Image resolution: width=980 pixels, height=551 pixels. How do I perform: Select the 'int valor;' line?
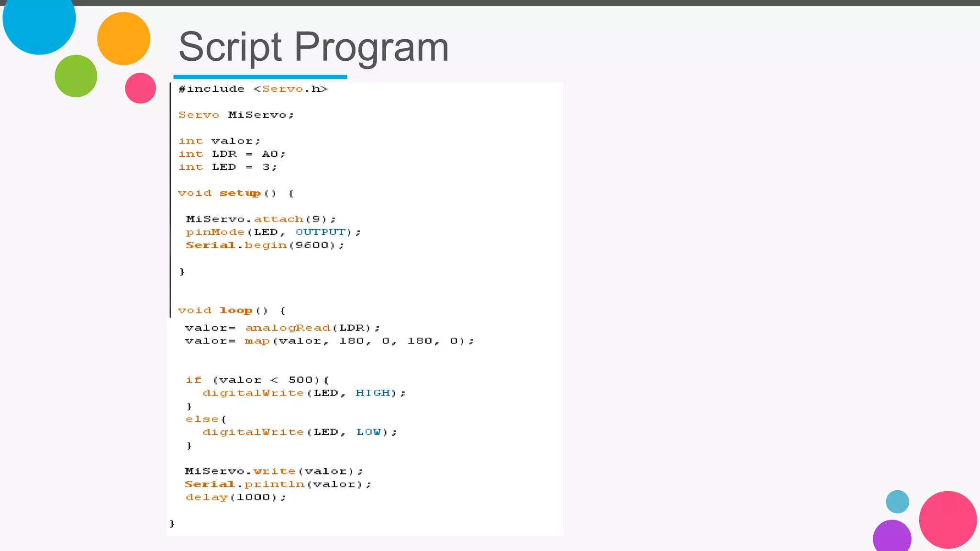(x=219, y=141)
